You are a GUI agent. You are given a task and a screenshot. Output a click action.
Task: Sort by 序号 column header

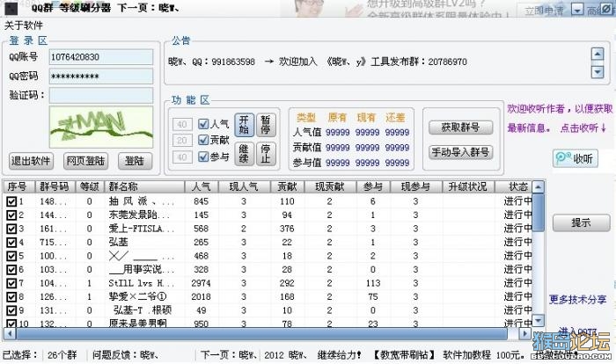pyautogui.click(x=19, y=186)
